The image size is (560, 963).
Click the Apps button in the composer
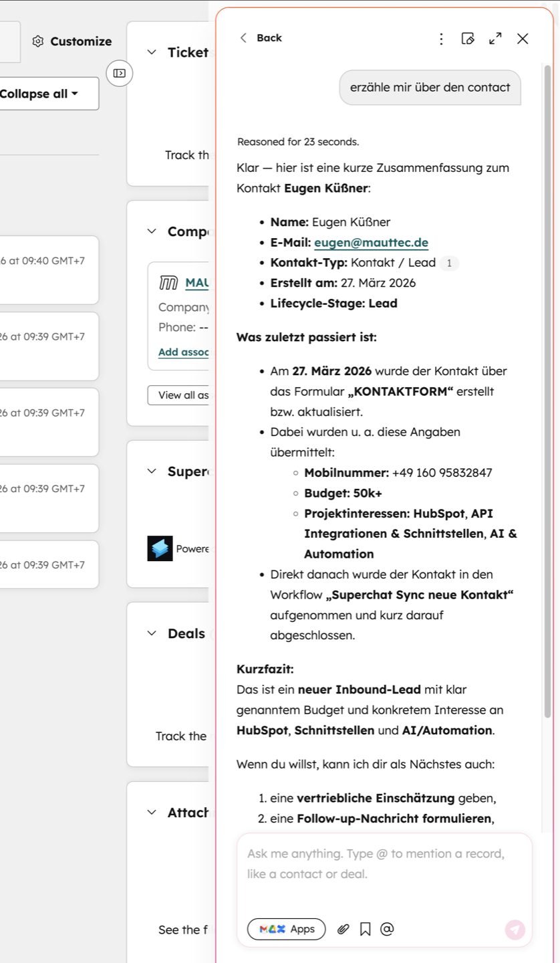point(286,929)
